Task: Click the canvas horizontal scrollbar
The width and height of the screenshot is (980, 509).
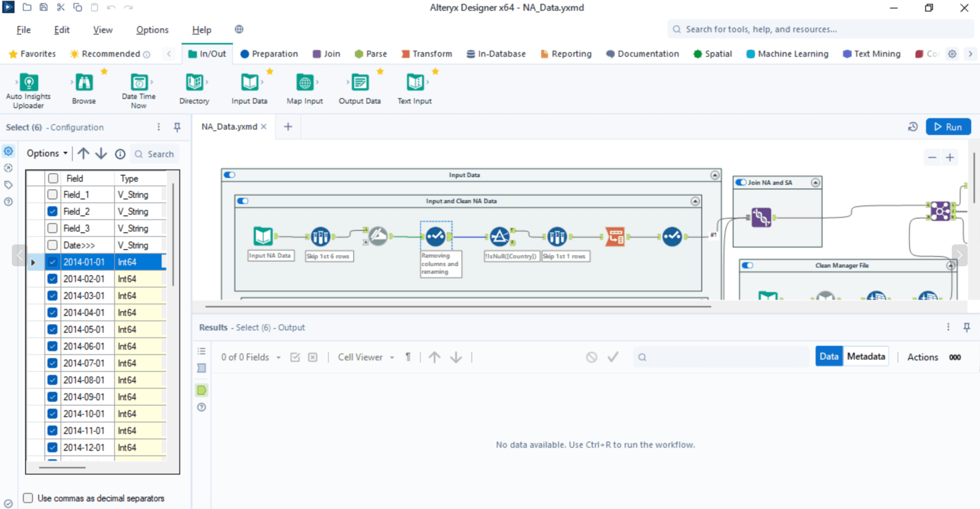Action: 458,307
